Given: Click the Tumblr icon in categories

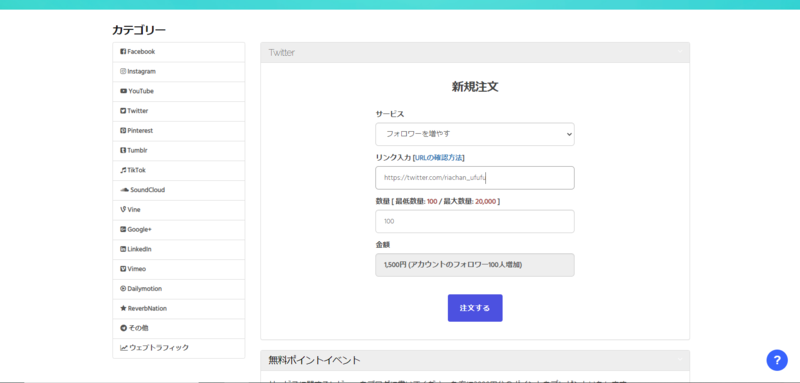Looking at the screenshot, I should (x=123, y=150).
